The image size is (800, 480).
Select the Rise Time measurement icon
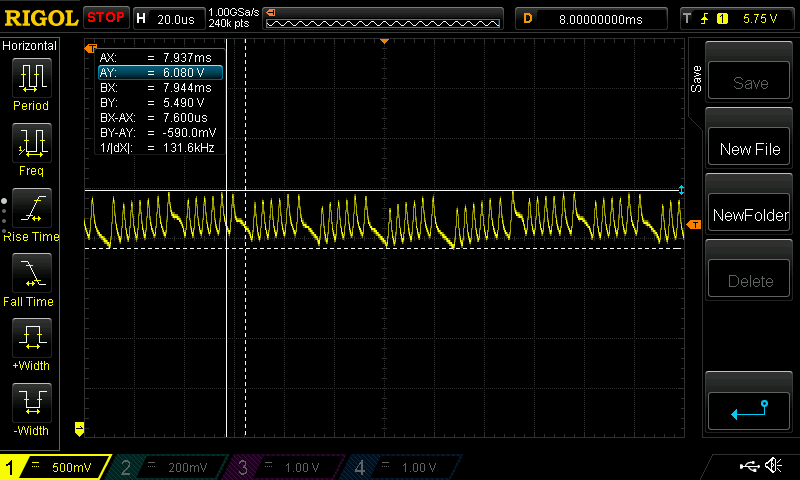32,208
